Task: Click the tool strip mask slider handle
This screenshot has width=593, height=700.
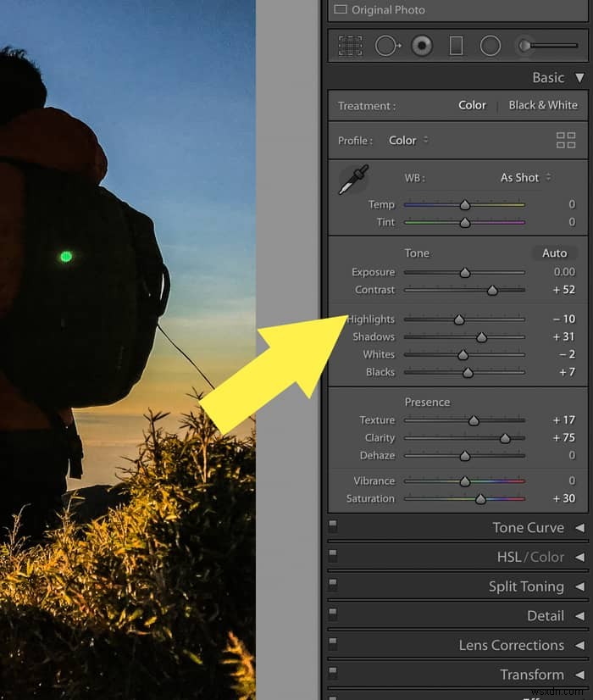Action: coord(524,46)
